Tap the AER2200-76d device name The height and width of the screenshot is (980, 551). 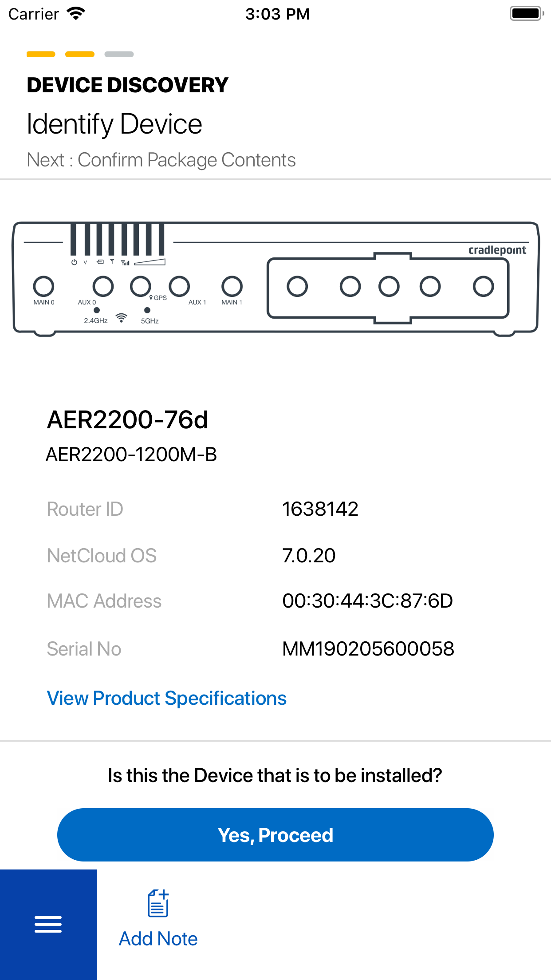click(x=129, y=420)
